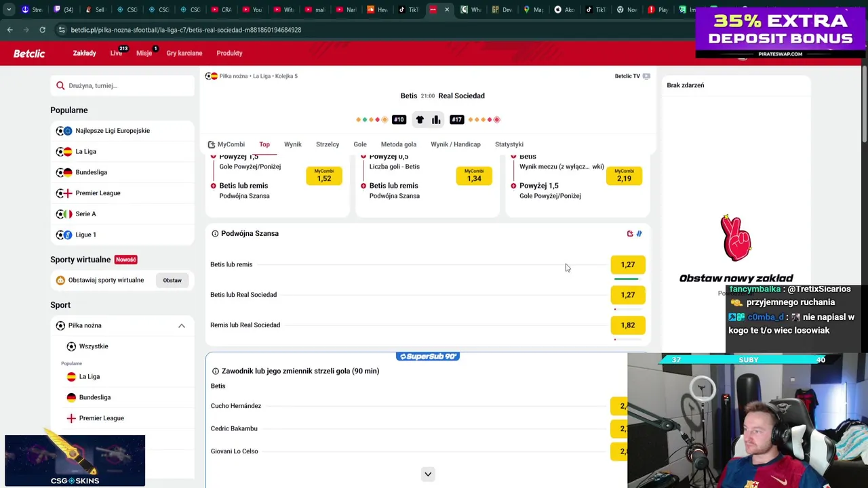This screenshot has height=488, width=868.
Task: Select Betis lub remis odds 1,27
Action: click(628, 265)
